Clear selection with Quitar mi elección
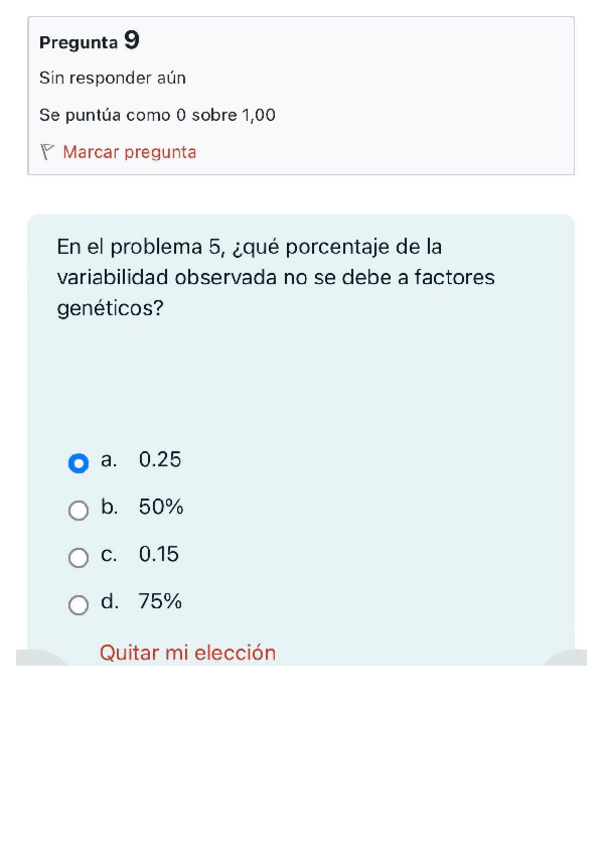This screenshot has width=600, height=848. (188, 653)
